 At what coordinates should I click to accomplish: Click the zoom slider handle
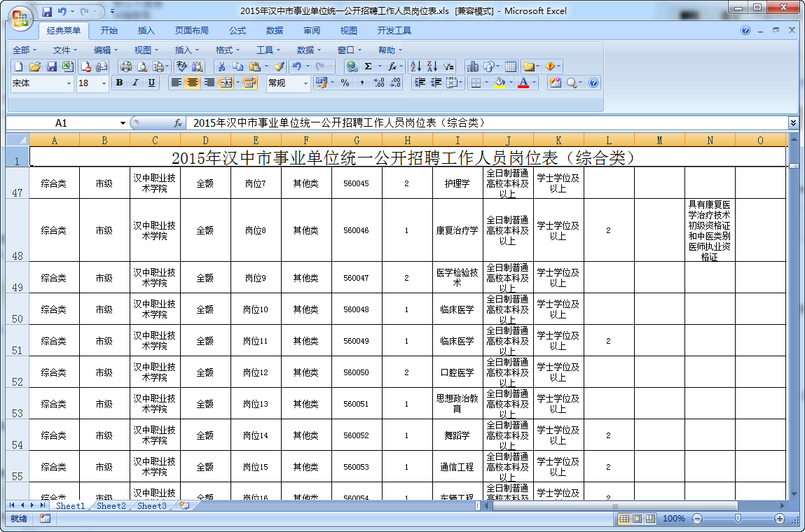[738, 519]
